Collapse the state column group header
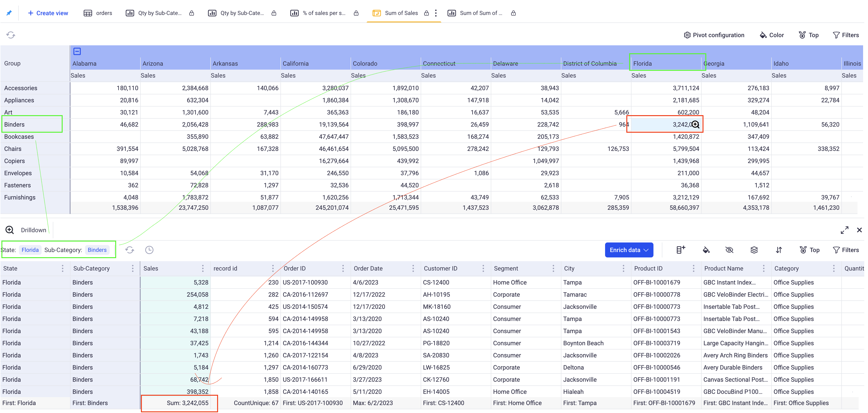 pyautogui.click(x=77, y=52)
